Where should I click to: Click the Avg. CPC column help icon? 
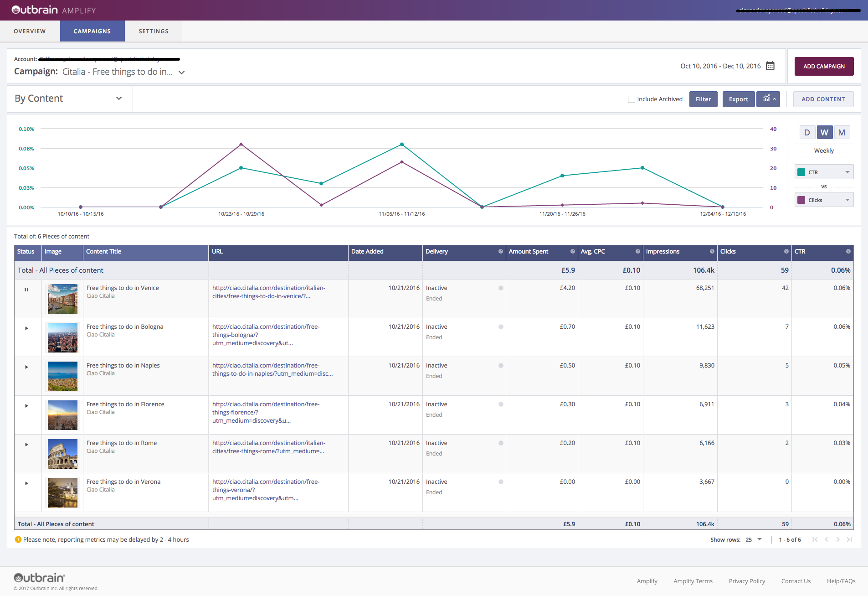[638, 251]
